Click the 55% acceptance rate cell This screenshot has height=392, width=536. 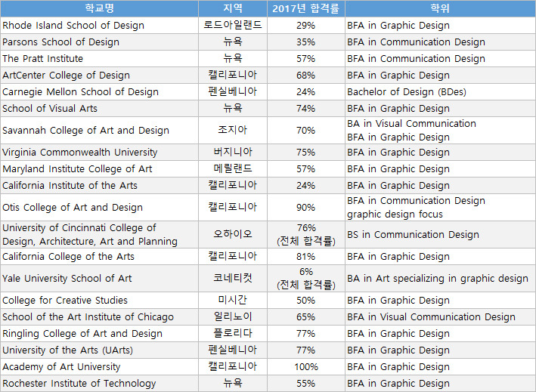tap(306, 384)
